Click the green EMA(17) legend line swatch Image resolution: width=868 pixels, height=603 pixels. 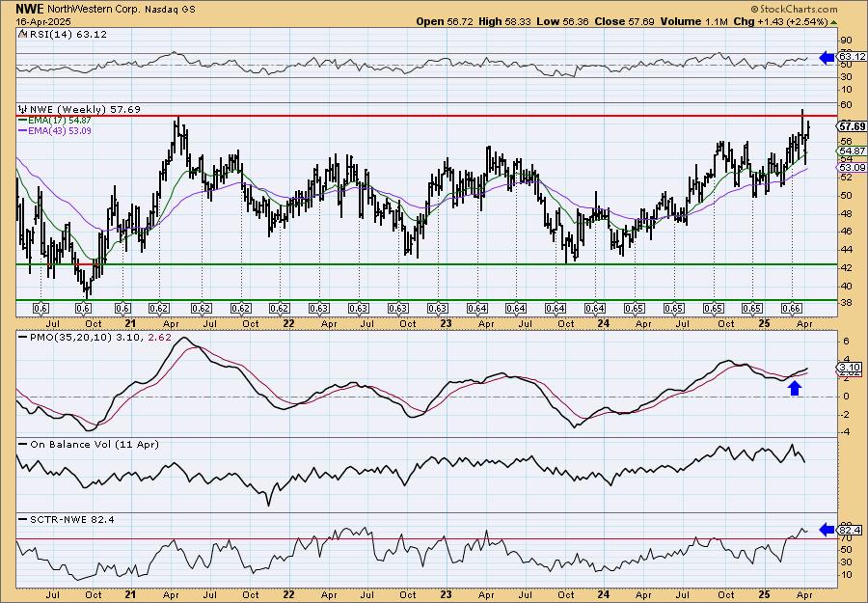click(x=22, y=121)
